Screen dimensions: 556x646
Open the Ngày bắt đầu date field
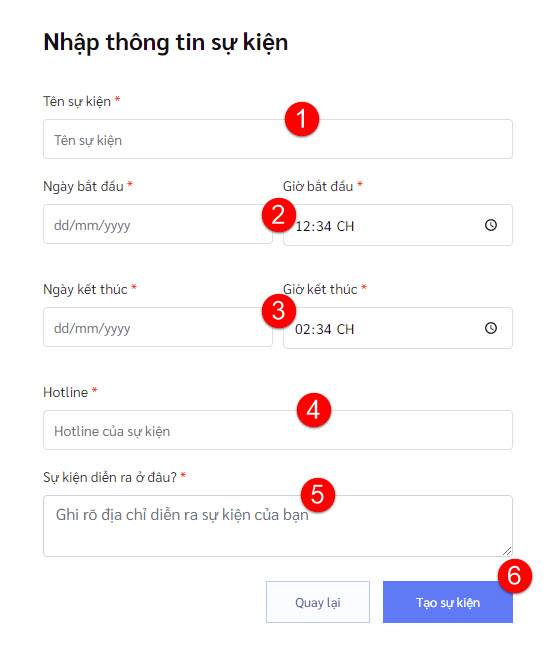pos(158,224)
